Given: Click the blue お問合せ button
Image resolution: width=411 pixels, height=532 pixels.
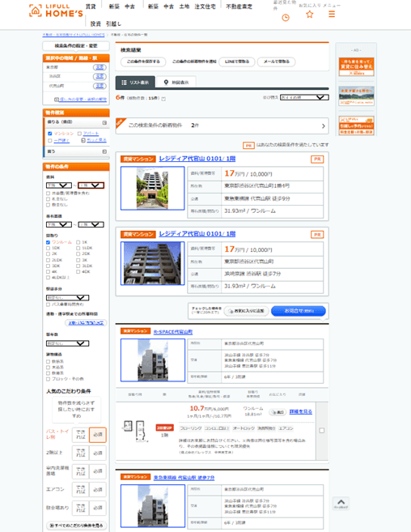Looking at the screenshot, I should pos(299,311).
